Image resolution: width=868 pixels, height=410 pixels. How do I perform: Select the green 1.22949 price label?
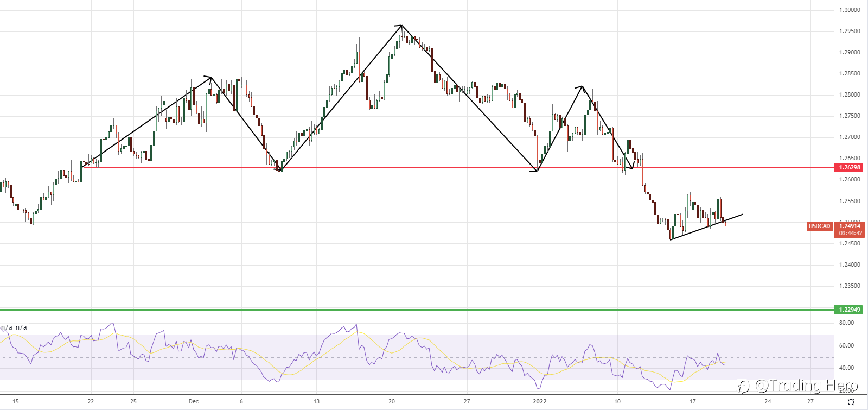[850, 310]
